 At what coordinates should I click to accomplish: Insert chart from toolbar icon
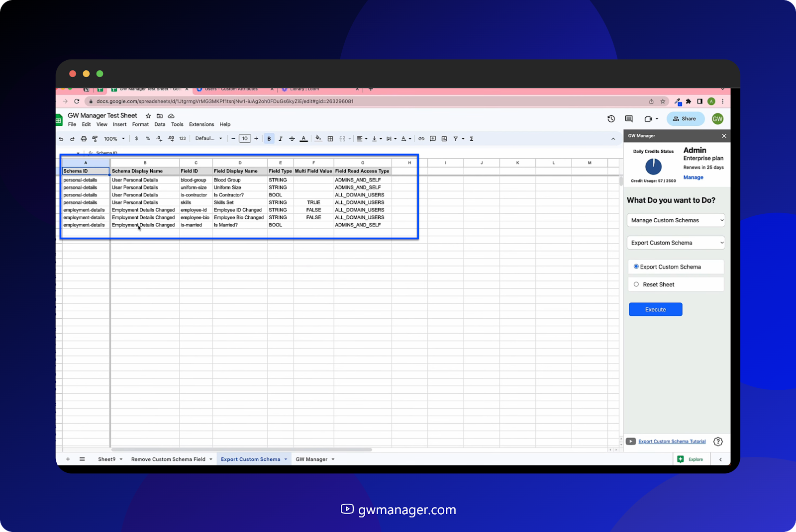coord(444,139)
